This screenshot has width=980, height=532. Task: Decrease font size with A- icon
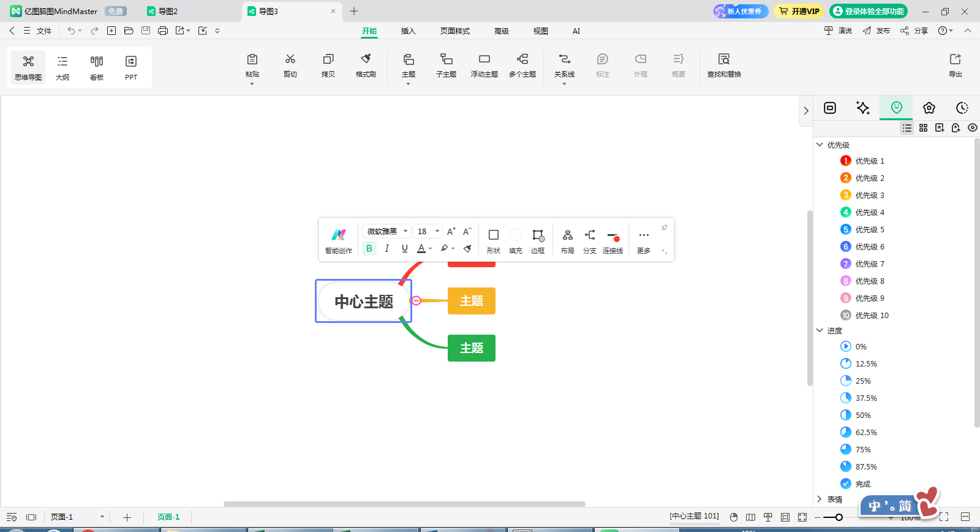pos(467,231)
